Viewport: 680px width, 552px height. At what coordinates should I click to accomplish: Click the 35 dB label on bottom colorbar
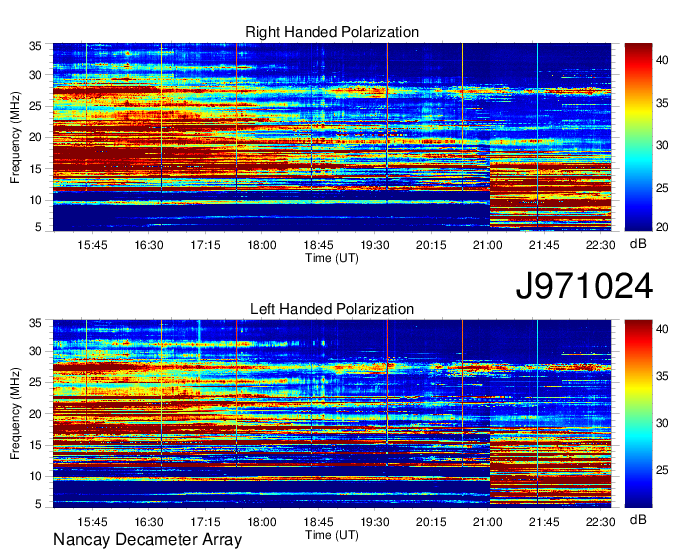[x=662, y=376]
